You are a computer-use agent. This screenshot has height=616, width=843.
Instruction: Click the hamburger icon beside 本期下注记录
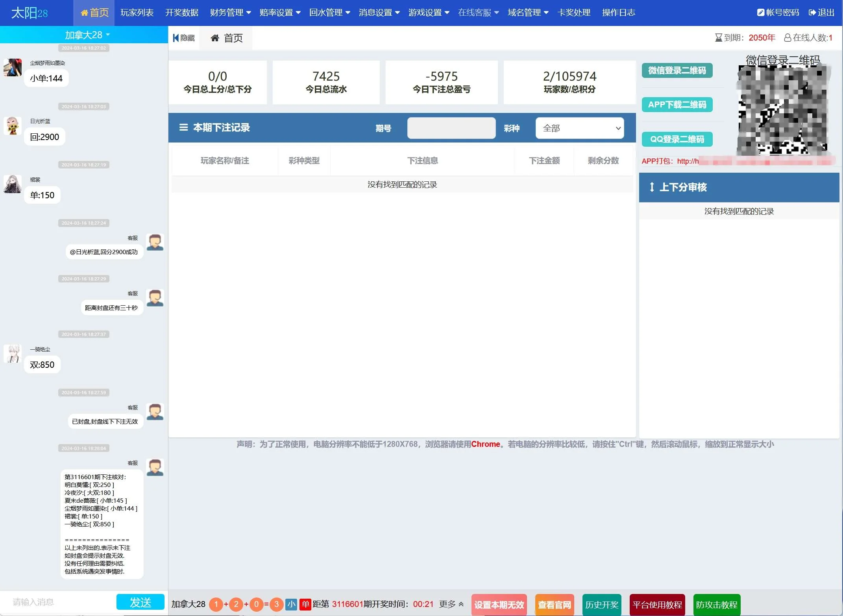pyautogui.click(x=183, y=127)
